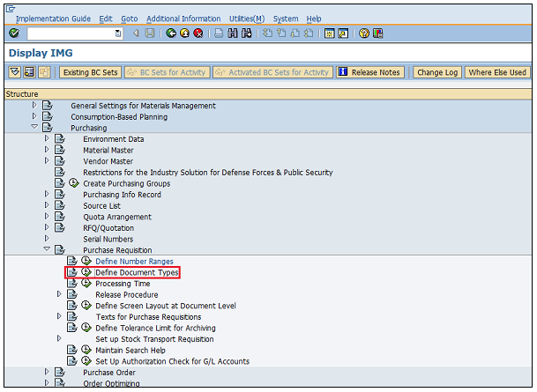Expand the Release Procedure node
The image size is (537, 392).
(x=60, y=295)
